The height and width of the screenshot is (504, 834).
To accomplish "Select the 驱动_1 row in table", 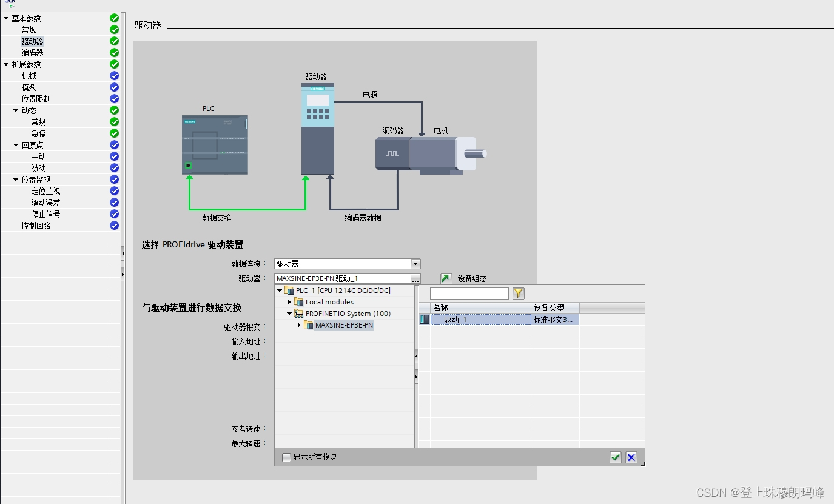I will (499, 320).
